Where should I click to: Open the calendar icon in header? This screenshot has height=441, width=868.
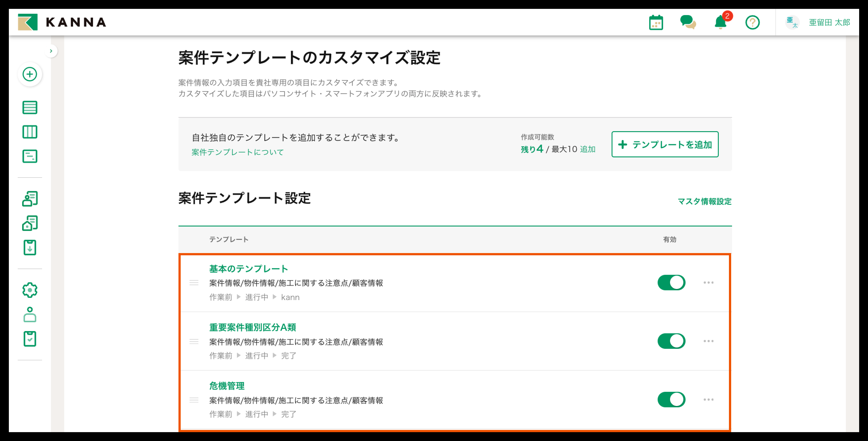pyautogui.click(x=656, y=23)
